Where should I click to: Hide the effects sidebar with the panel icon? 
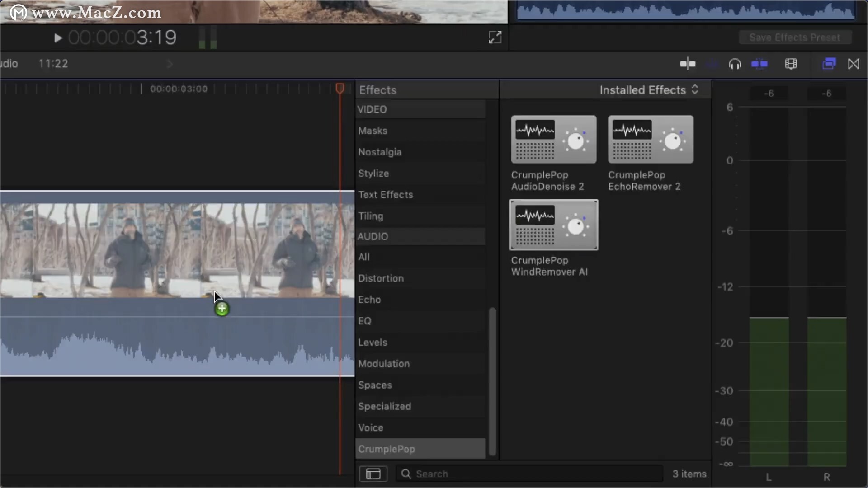pos(373,474)
